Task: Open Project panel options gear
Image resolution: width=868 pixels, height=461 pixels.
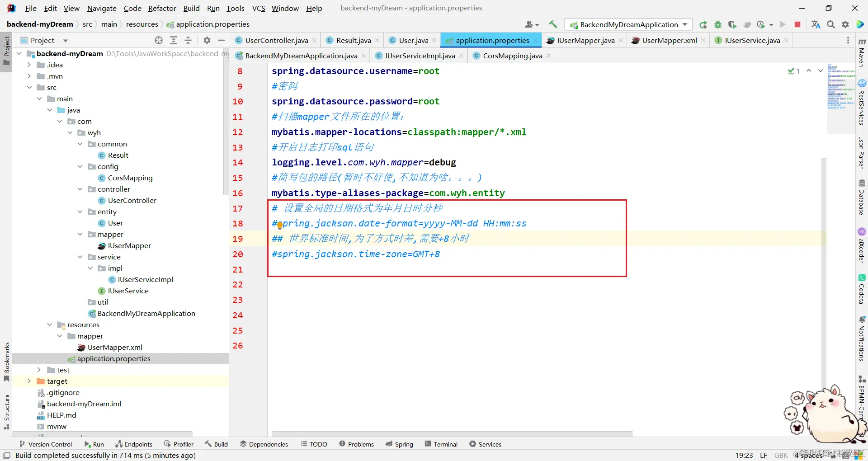Action: click(207, 40)
